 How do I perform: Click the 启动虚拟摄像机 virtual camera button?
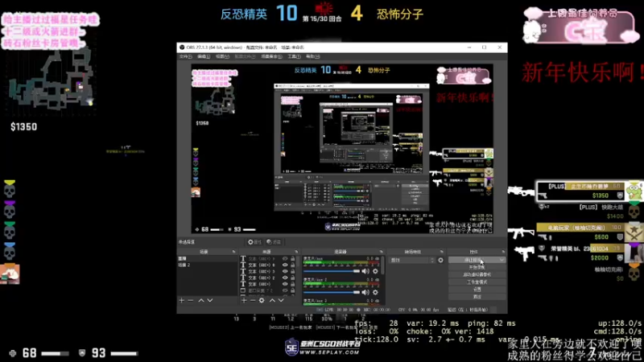pos(477,274)
